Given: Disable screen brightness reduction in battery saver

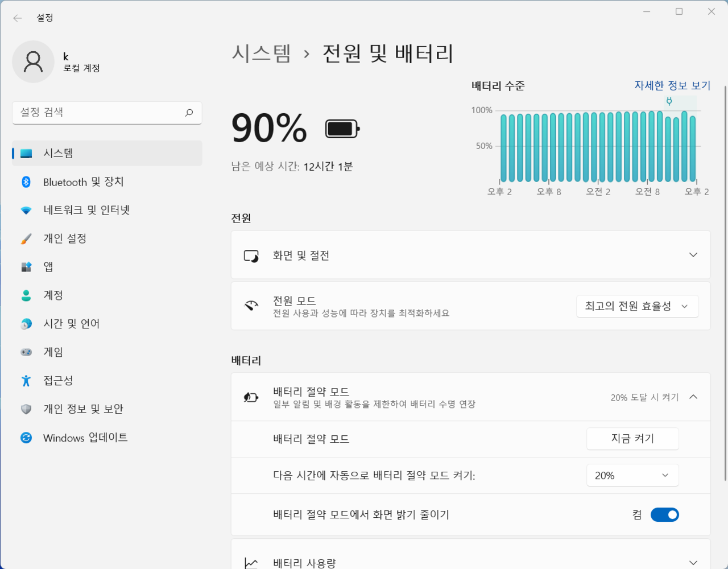Looking at the screenshot, I should tap(664, 514).
